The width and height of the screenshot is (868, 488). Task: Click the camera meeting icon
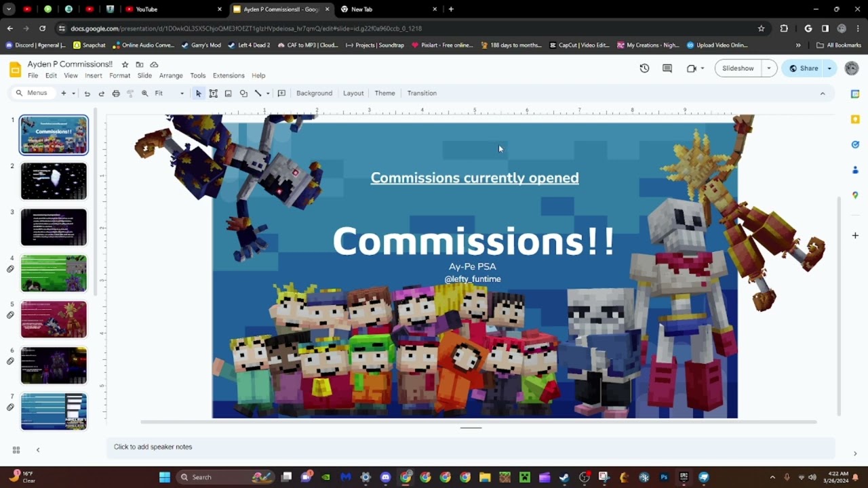point(691,68)
